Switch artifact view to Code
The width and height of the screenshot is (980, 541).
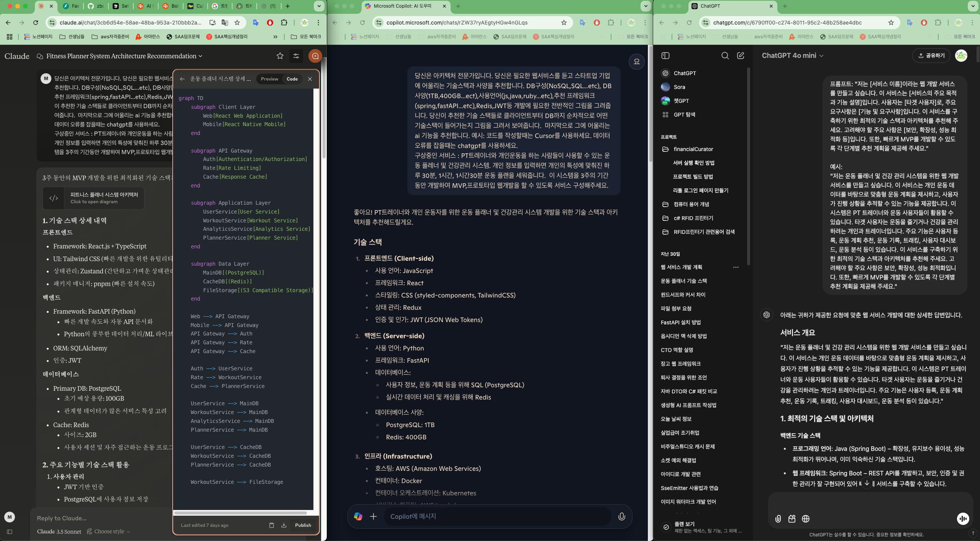[x=292, y=79]
